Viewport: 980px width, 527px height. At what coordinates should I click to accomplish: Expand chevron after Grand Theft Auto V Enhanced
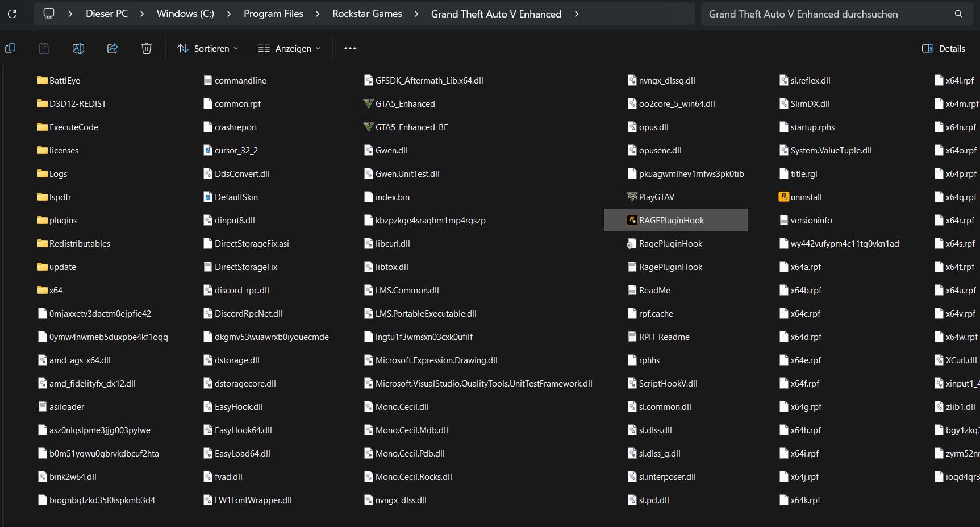(577, 14)
